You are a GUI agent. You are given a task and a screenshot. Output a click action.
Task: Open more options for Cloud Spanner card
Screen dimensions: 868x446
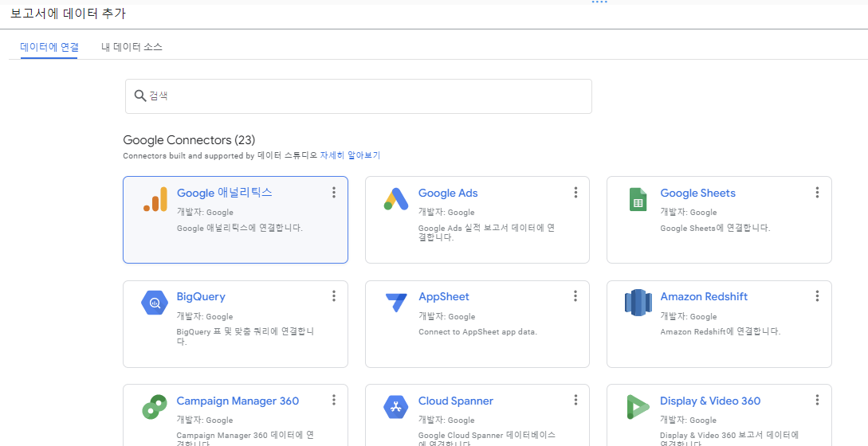coord(575,400)
